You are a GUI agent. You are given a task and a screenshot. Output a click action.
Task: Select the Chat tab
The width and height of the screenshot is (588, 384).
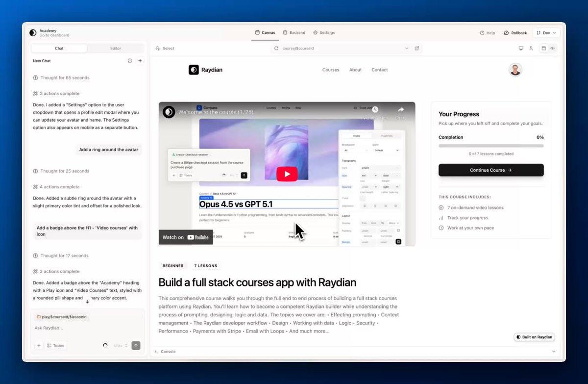click(59, 49)
